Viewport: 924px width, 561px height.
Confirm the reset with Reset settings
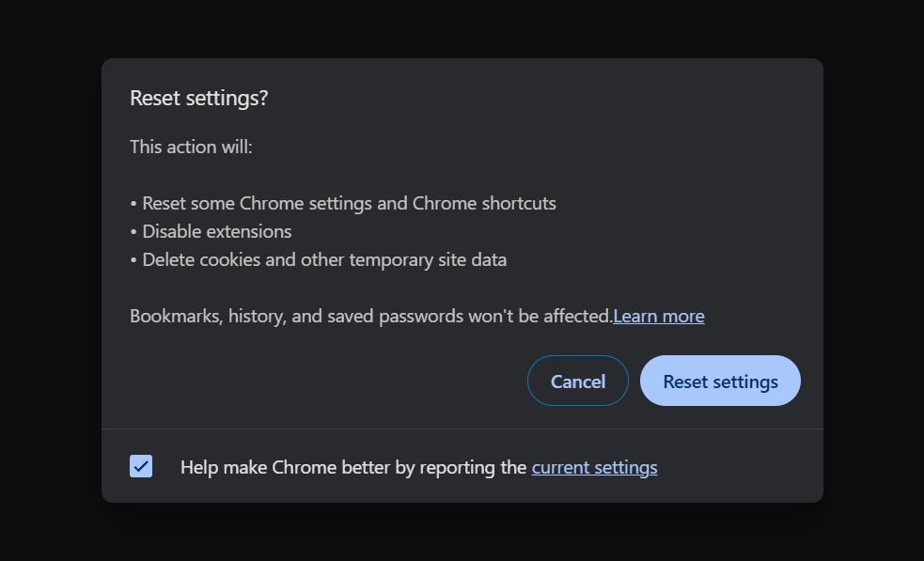(719, 381)
